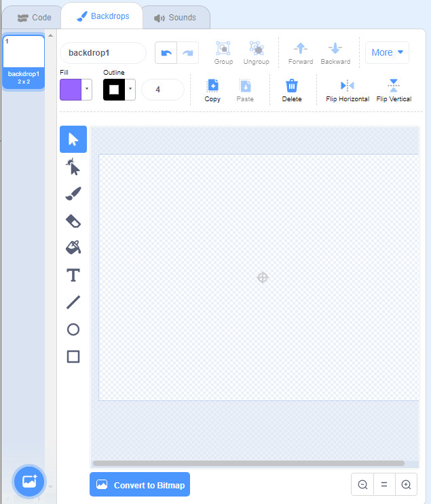The image size is (431, 504).
Task: Click the Delete trash icon
Action: point(291,90)
